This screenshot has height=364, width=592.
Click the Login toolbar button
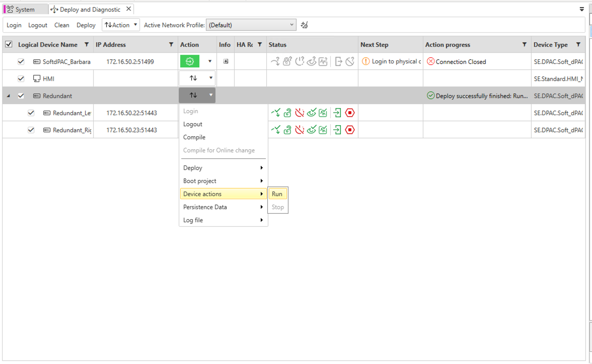coord(14,25)
